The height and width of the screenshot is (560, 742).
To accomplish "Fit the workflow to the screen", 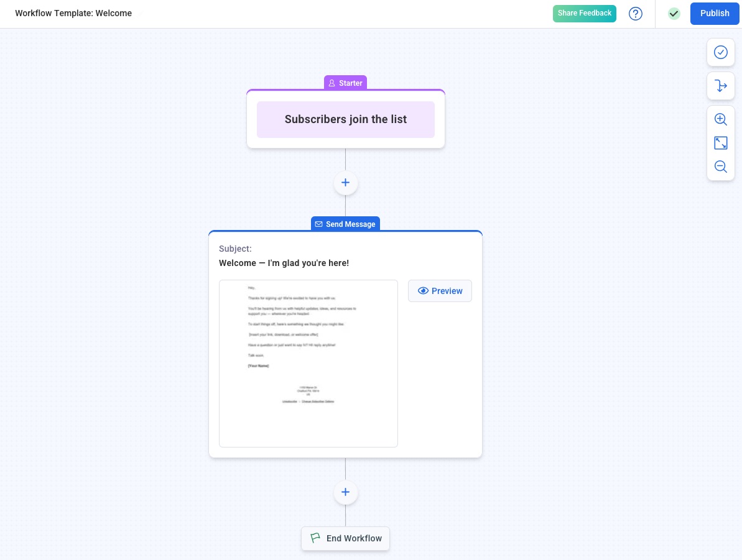I will coord(720,142).
